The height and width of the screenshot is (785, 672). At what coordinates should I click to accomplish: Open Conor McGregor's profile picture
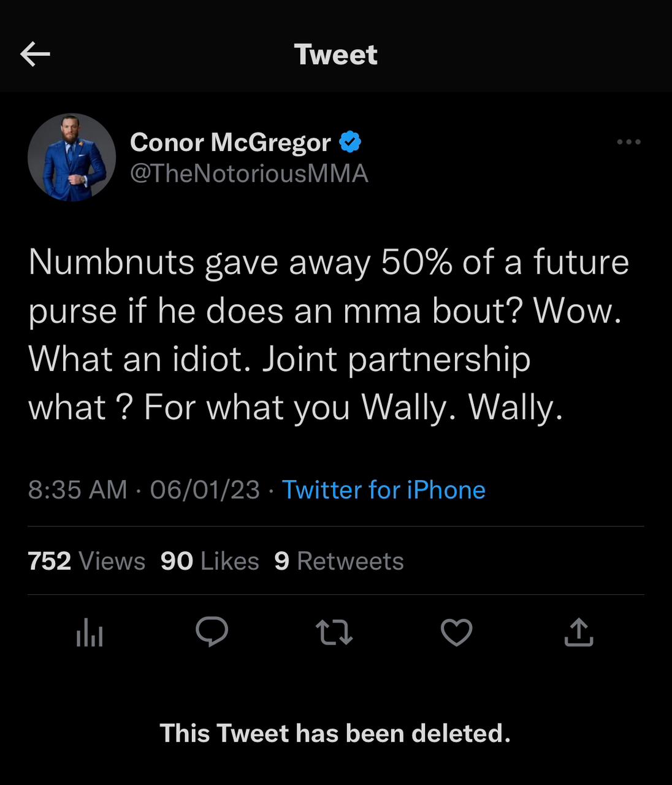[72, 158]
